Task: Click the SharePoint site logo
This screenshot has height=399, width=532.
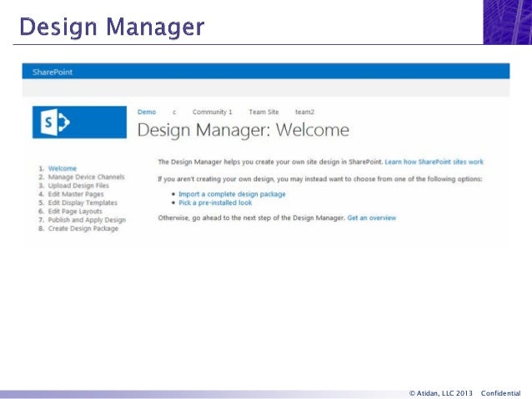Action: click(x=79, y=122)
